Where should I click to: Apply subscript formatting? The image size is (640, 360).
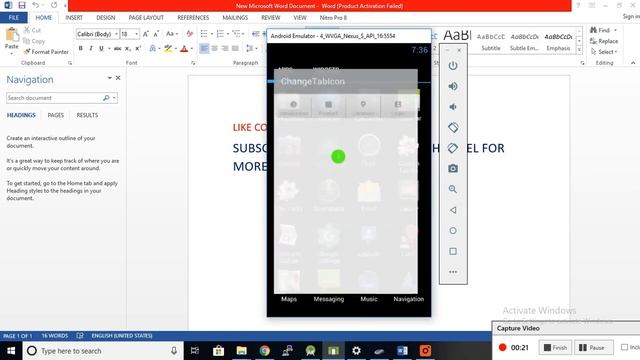pos(128,49)
